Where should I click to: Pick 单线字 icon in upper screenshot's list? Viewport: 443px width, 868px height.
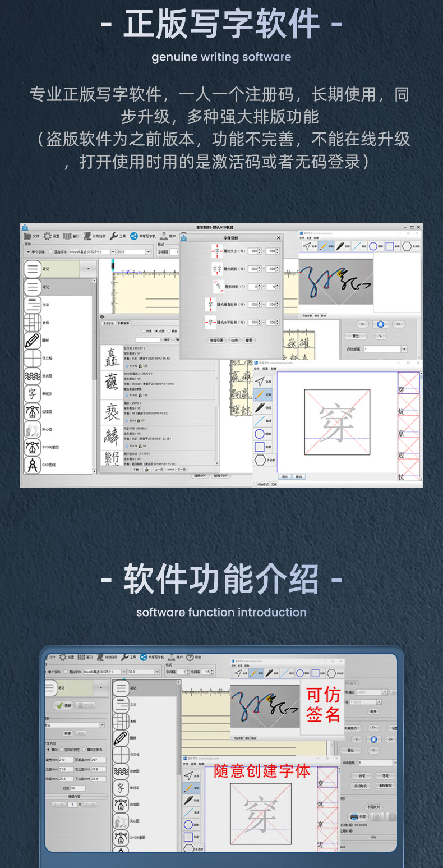click(33, 394)
